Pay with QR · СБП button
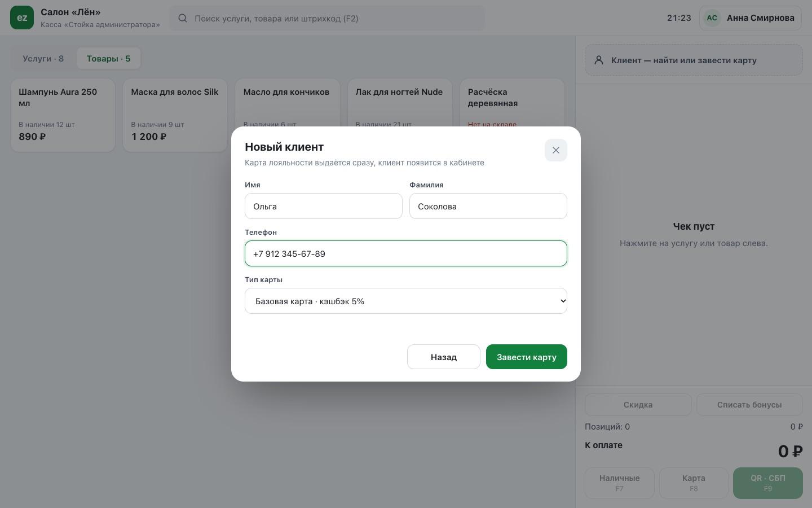The image size is (812, 508). click(767, 483)
